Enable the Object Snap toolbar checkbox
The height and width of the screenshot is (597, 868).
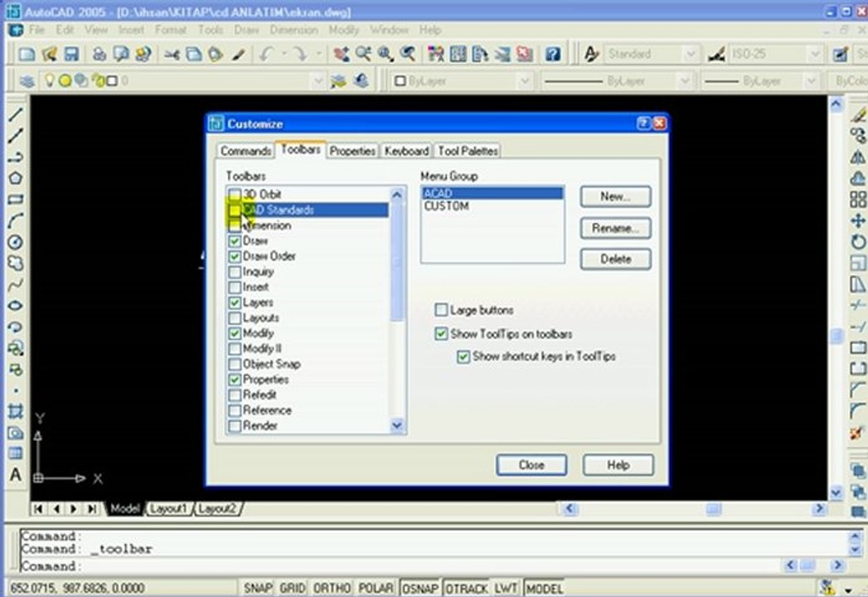click(235, 364)
